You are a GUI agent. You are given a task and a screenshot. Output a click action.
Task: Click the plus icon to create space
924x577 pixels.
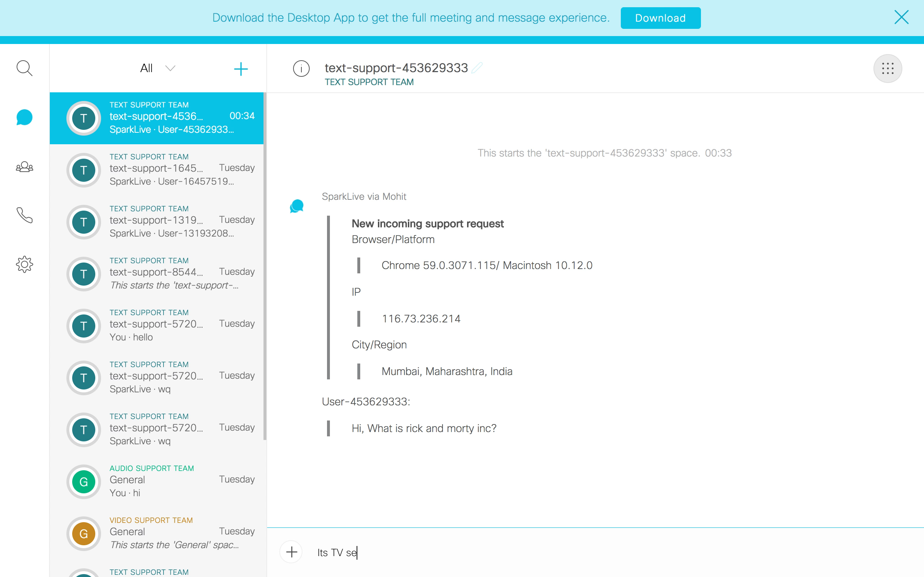click(x=241, y=69)
